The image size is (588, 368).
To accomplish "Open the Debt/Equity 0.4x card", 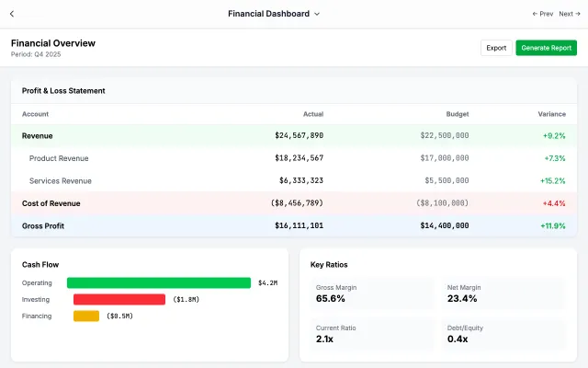I will click(503, 334).
